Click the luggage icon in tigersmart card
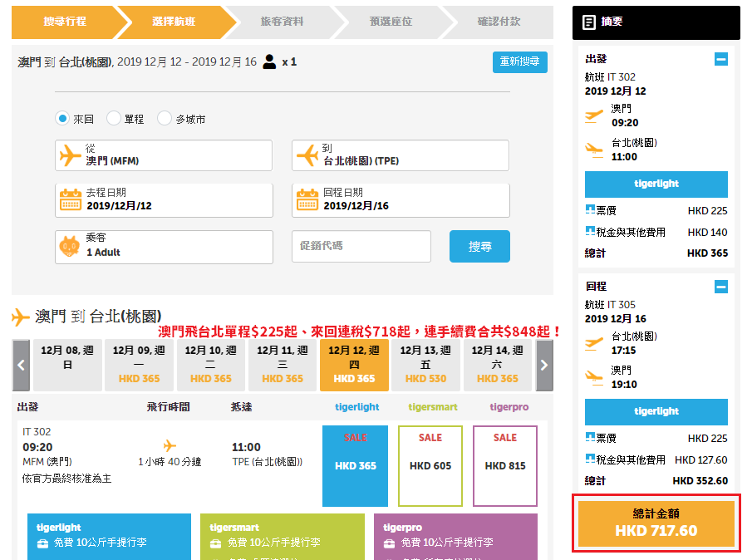This screenshot has height=560, width=752. point(216,543)
